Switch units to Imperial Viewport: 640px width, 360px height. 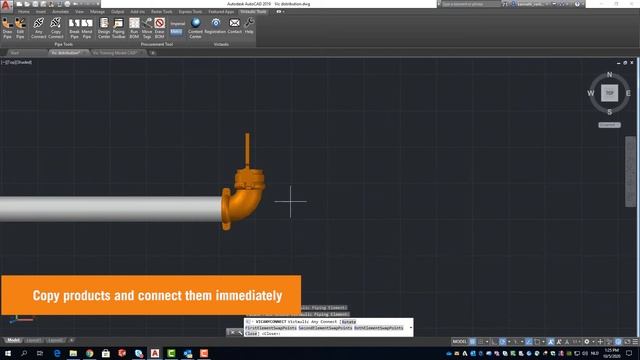click(x=178, y=24)
